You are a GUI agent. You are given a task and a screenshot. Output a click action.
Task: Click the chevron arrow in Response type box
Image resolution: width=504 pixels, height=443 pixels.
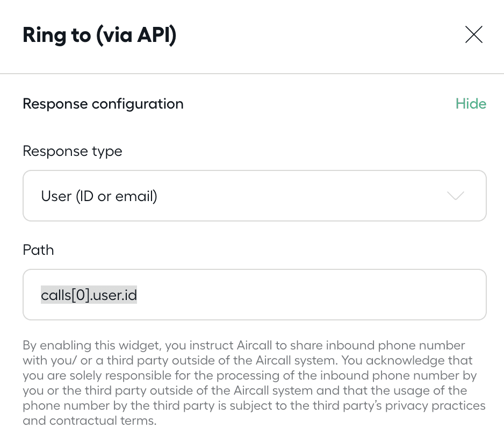(x=456, y=196)
